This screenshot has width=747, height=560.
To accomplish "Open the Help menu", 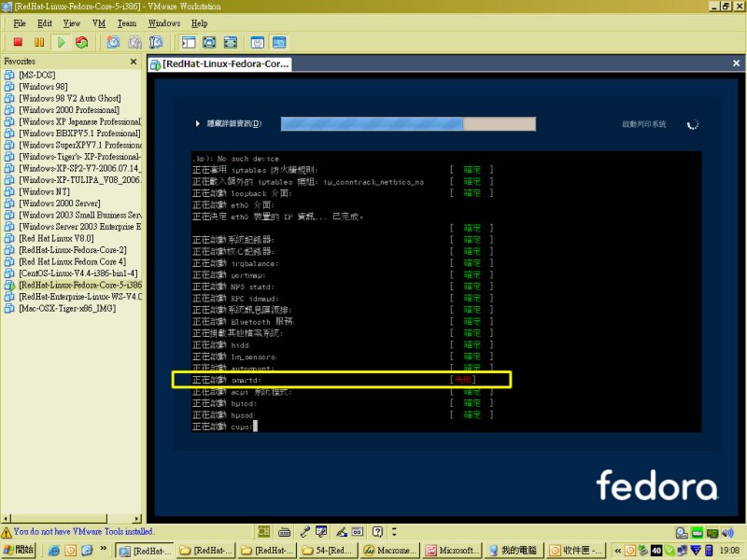I will (199, 22).
